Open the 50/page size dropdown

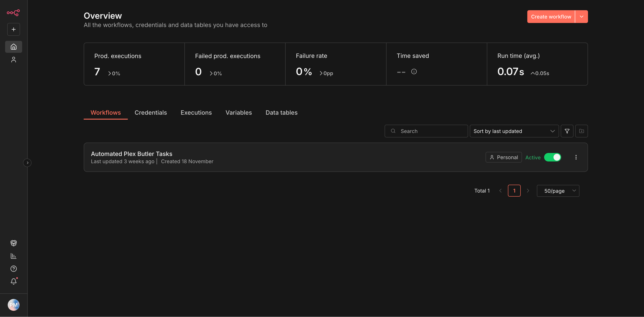[x=558, y=191]
